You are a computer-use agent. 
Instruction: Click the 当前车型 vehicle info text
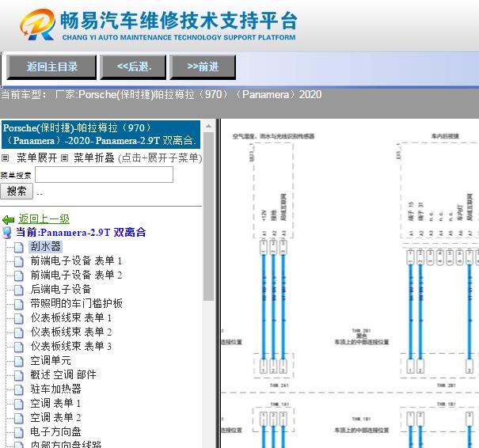click(161, 94)
